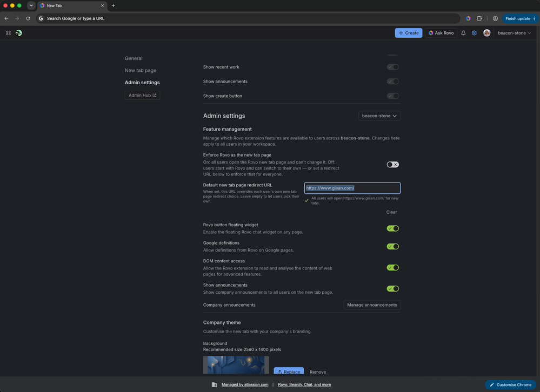The width and height of the screenshot is (540, 392).
Task: Click the Chrome address bar
Action: coord(248,18)
